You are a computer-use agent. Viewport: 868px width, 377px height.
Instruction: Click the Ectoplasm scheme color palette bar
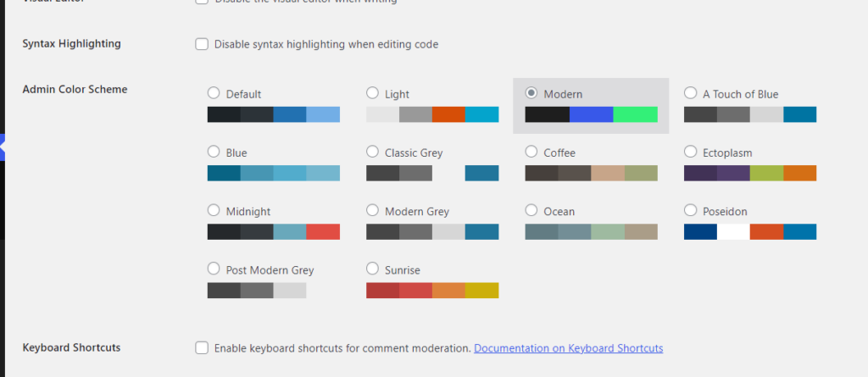750,174
